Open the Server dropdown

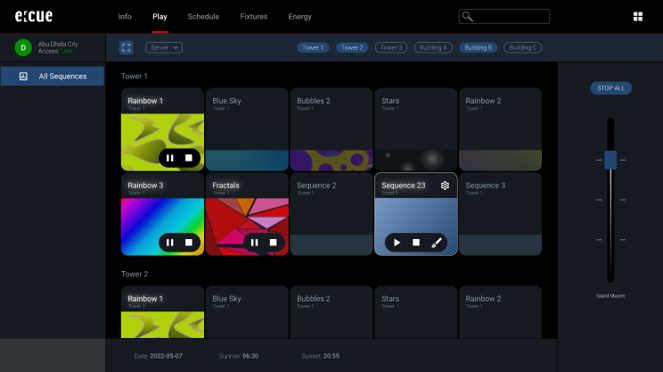(164, 48)
